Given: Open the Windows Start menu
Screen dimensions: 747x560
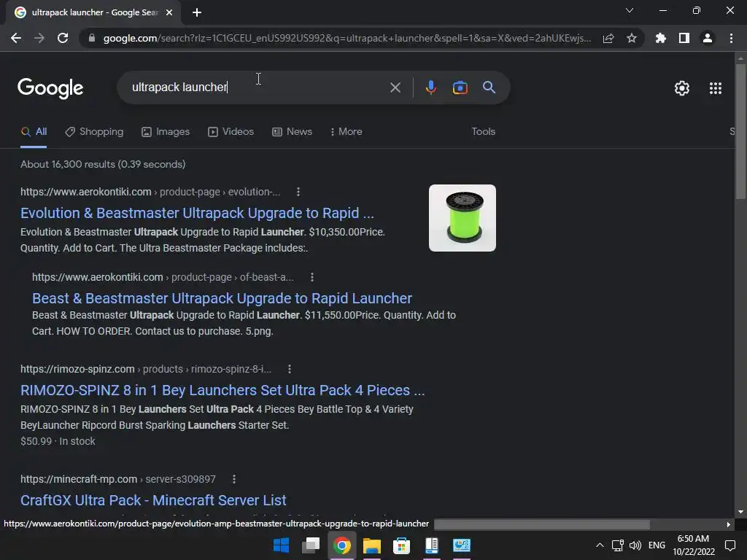Looking at the screenshot, I should pyautogui.click(x=281, y=545).
